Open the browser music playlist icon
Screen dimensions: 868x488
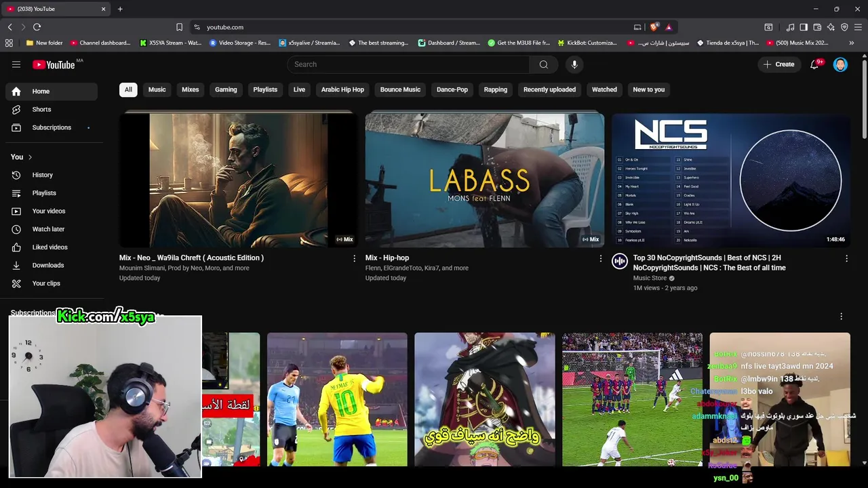coord(790,27)
